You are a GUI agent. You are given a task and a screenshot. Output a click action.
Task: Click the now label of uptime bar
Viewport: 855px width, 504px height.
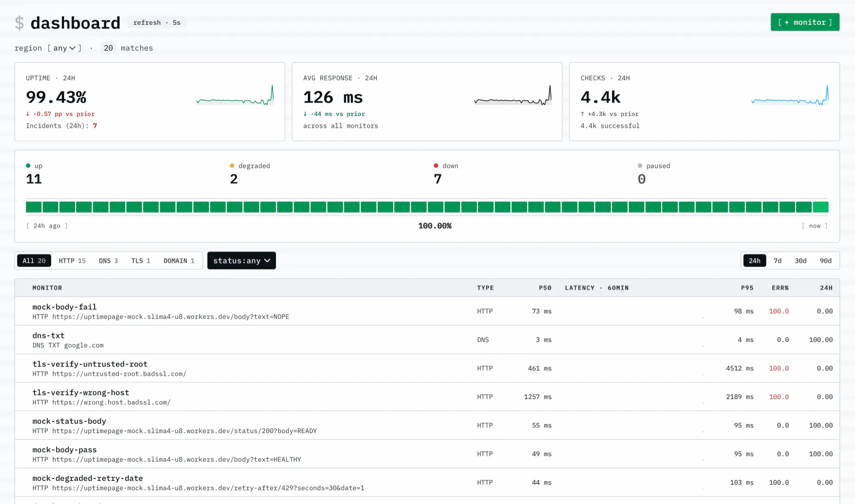(815, 226)
